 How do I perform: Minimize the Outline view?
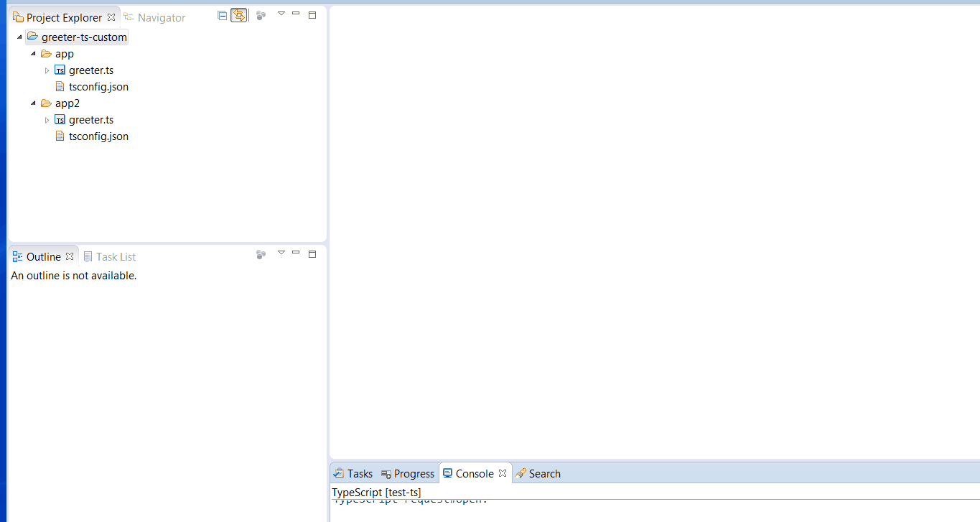pyautogui.click(x=296, y=253)
